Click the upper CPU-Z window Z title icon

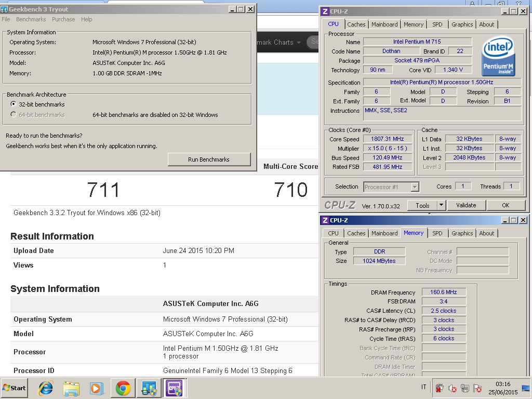(325, 11)
